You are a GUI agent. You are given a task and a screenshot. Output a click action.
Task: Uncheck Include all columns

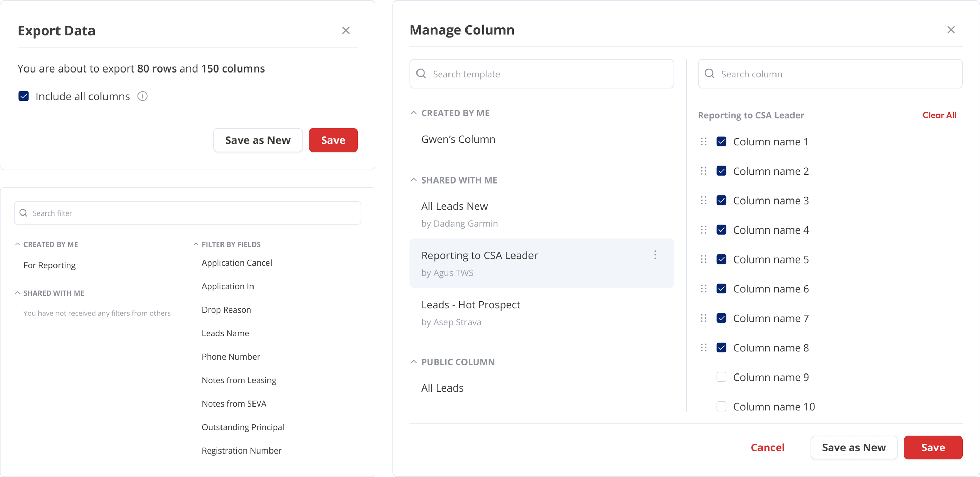[23, 96]
